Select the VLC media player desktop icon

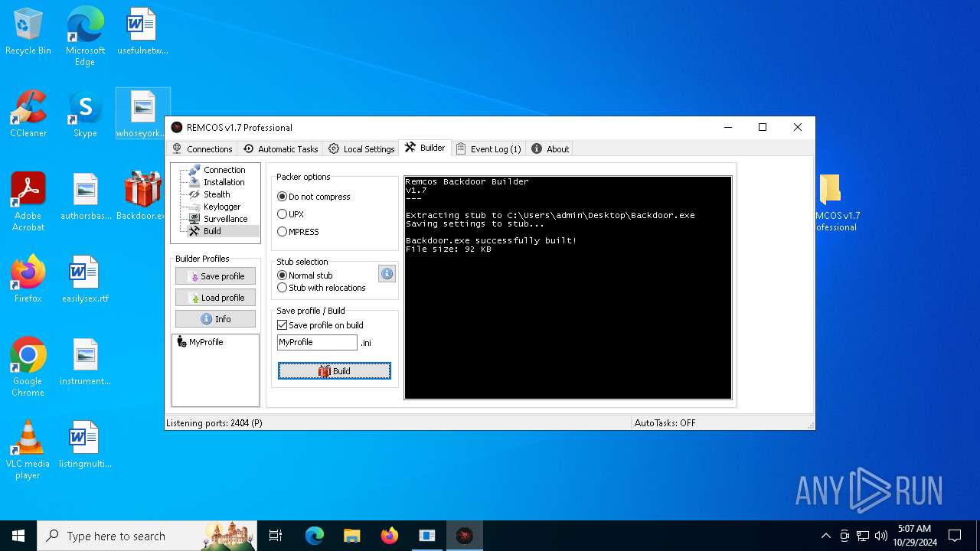28,449
